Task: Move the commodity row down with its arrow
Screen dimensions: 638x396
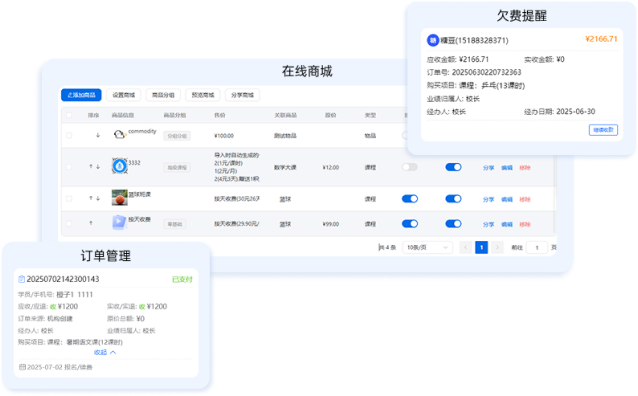Action: pos(98,135)
